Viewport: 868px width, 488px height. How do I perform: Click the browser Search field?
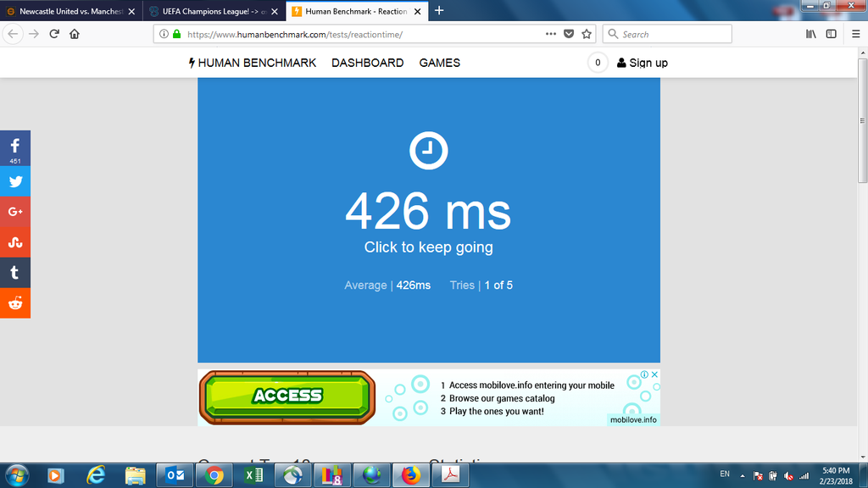667,34
